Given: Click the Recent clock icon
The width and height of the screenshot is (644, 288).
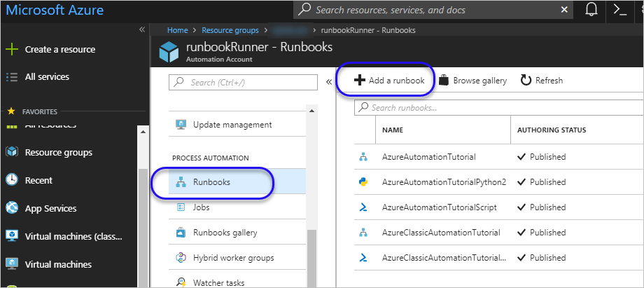Looking at the screenshot, I should 12,180.
